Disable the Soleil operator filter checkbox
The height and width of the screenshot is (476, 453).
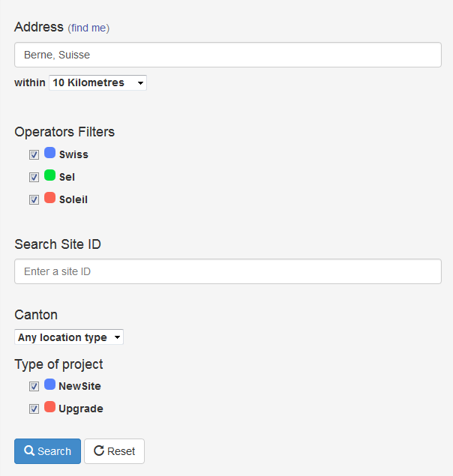34,200
